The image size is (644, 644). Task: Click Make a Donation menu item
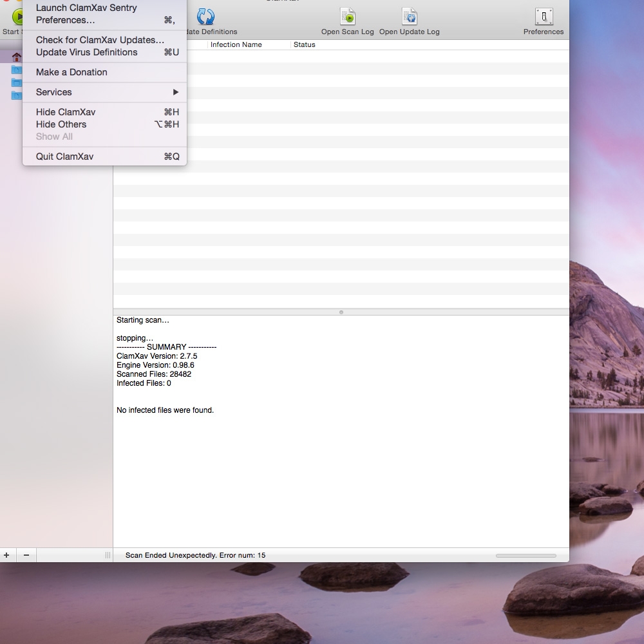104,72
